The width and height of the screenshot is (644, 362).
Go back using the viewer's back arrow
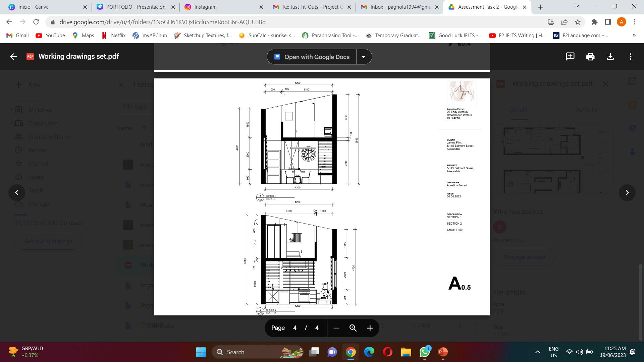point(13,57)
